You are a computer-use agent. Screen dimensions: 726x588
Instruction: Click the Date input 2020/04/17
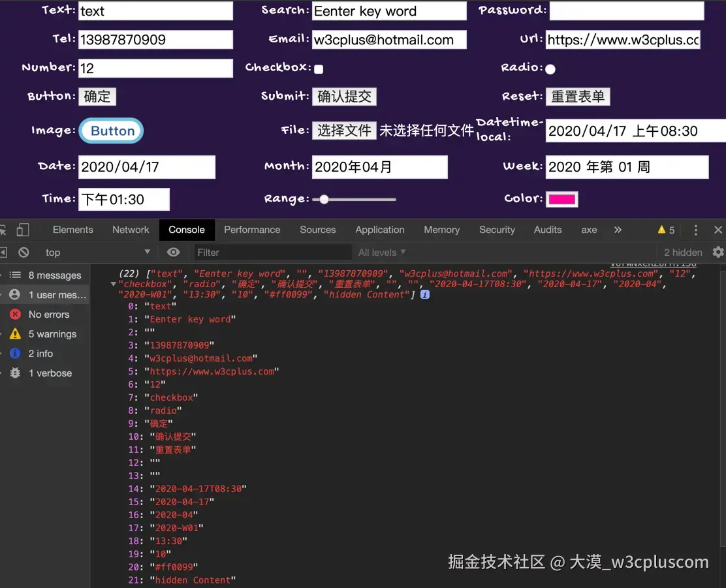pos(147,166)
